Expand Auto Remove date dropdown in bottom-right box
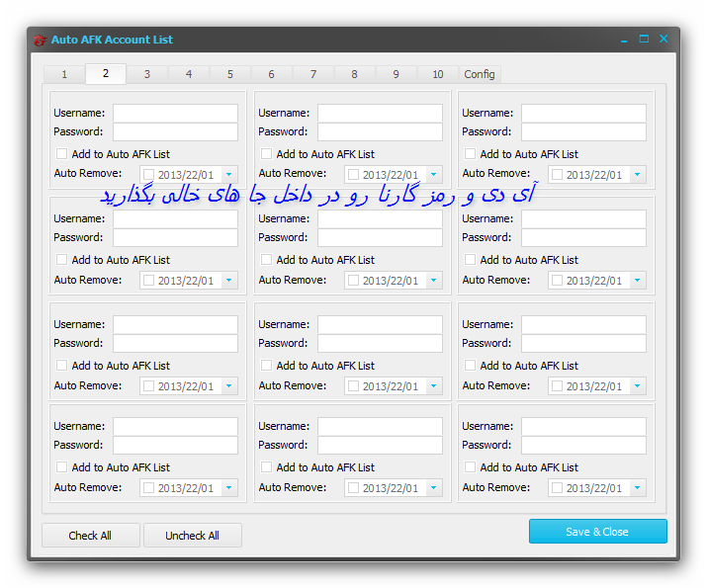 638,487
